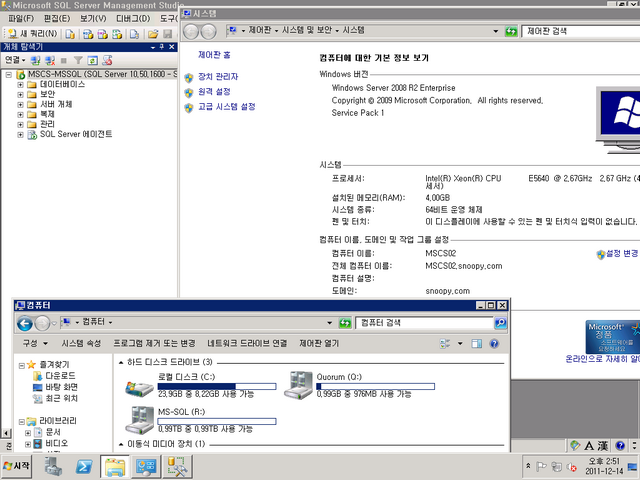Expand the SQL Server 에이전트 node
The image size is (640, 480).
click(x=20, y=135)
